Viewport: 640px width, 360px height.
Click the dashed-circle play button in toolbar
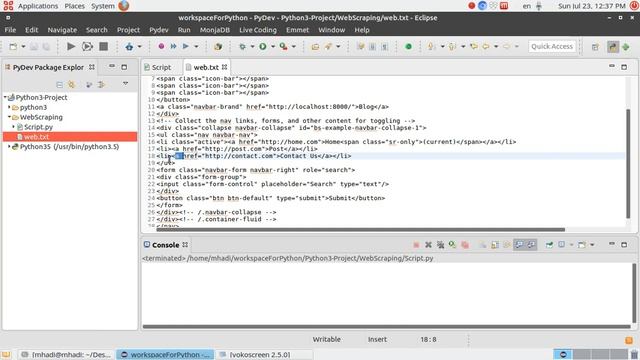[87, 47]
